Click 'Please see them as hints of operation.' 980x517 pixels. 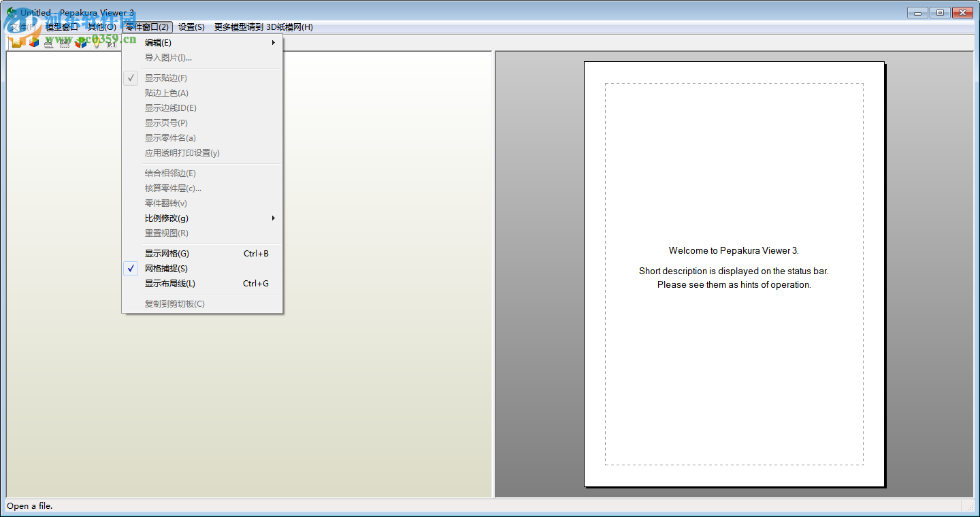coord(734,284)
